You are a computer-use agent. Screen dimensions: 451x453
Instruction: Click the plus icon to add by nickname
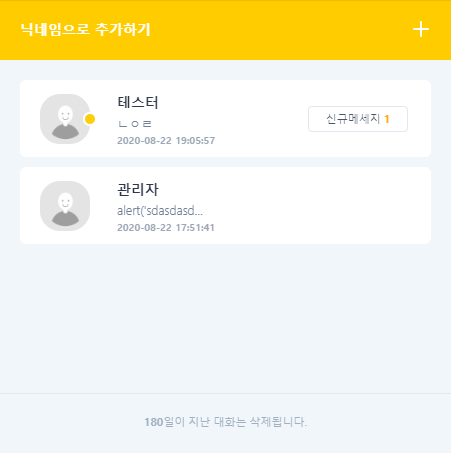click(421, 29)
